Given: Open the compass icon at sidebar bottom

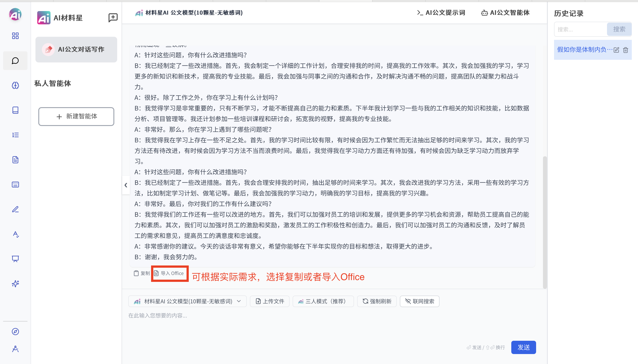Looking at the screenshot, I should coord(15,331).
